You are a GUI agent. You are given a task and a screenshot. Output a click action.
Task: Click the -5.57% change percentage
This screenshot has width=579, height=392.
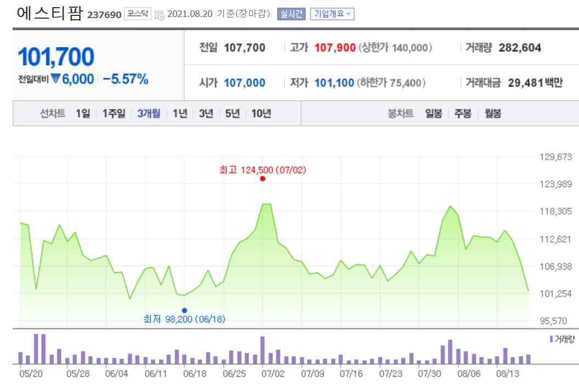(x=126, y=79)
